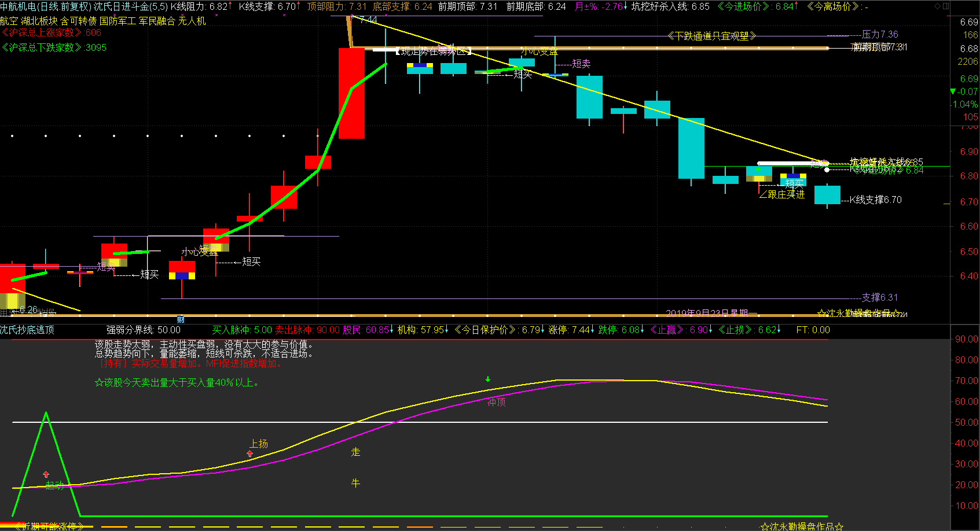Viewport: 980px width, 531px height.
Task: Click the 跌停: 6.08 limit-down value
Action: point(622,330)
